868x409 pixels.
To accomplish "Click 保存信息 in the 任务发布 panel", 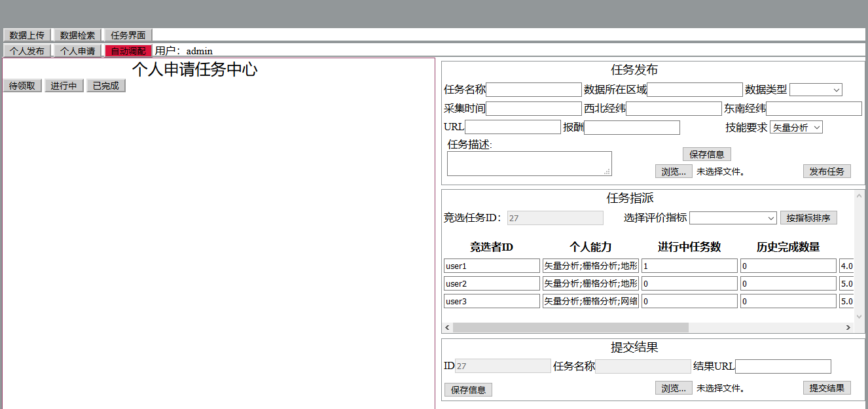I will (x=707, y=154).
